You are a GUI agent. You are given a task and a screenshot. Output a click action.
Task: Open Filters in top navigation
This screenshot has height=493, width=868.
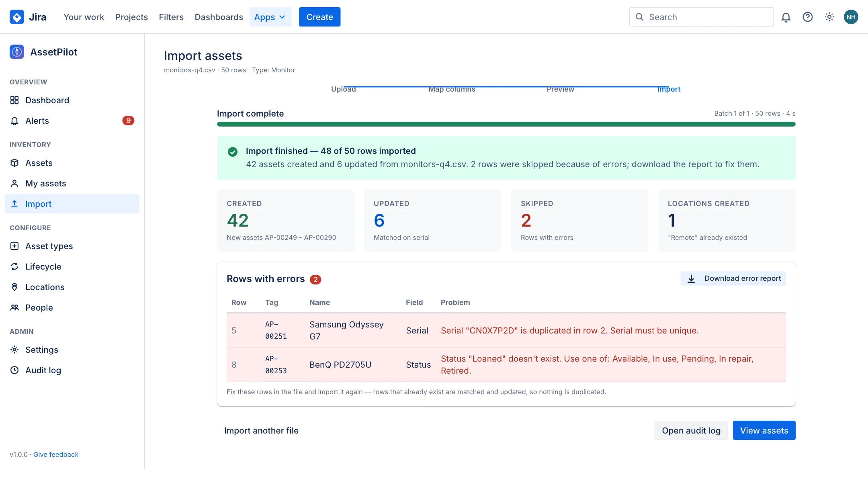[171, 17]
